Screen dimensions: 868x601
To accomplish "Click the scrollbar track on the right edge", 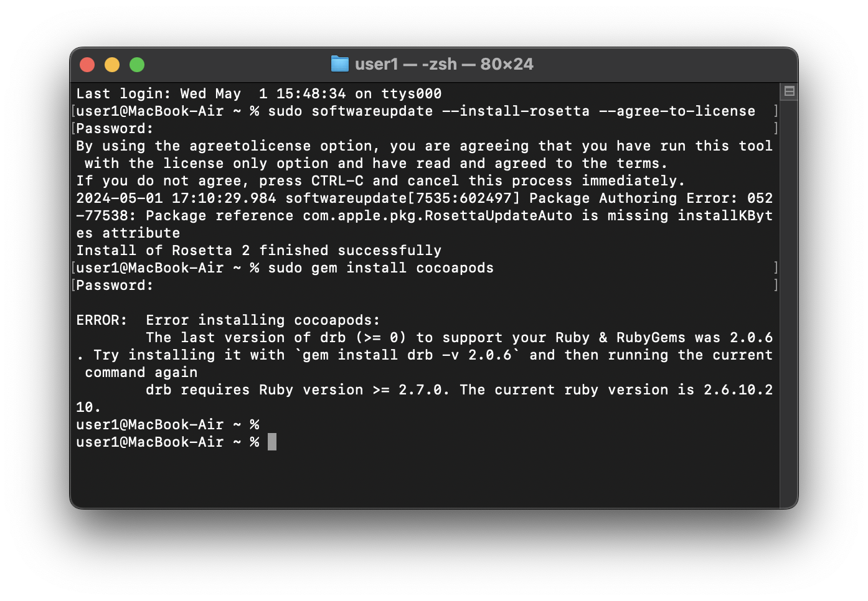I will click(788, 280).
